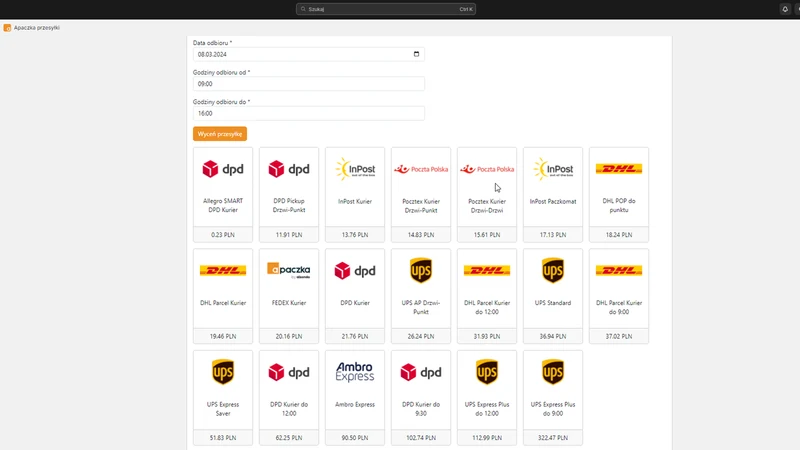Click the 62.25 PLN price

(x=289, y=438)
